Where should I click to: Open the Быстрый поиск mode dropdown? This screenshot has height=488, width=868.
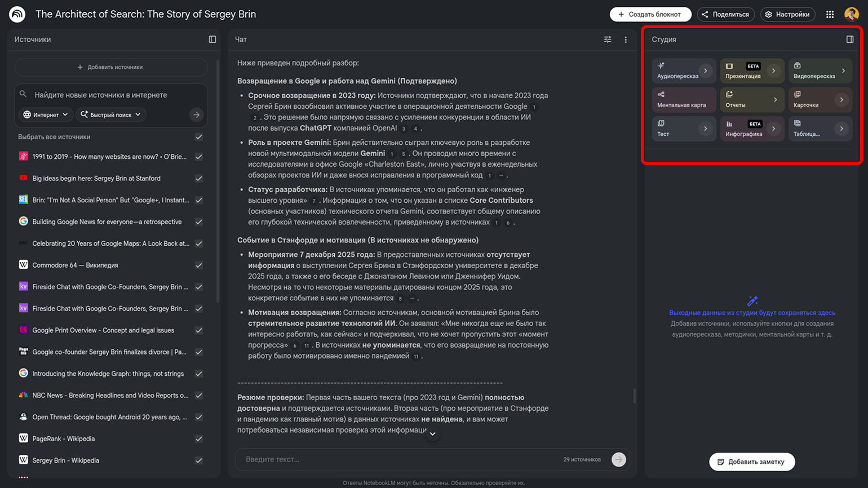tap(110, 115)
